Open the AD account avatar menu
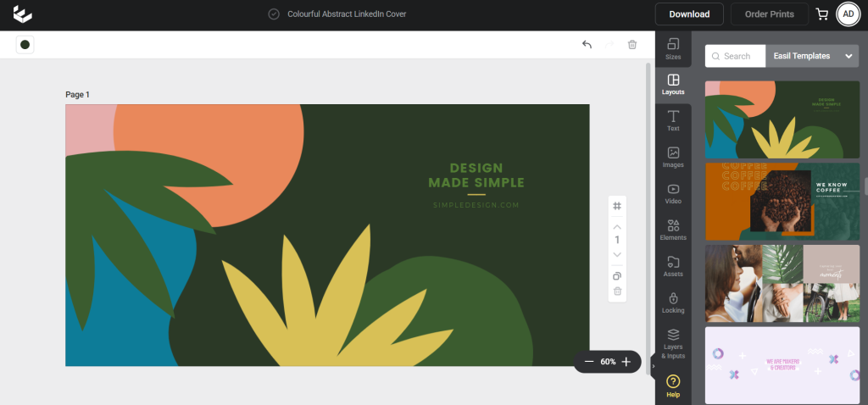 [x=849, y=14]
